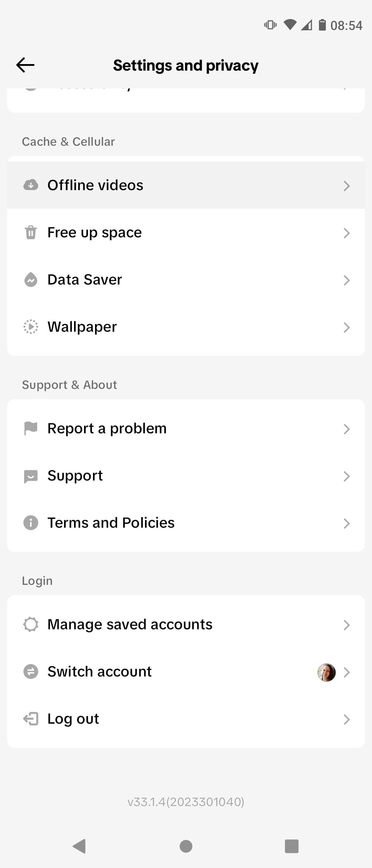Tap the Support chat bubble icon

[31, 476]
